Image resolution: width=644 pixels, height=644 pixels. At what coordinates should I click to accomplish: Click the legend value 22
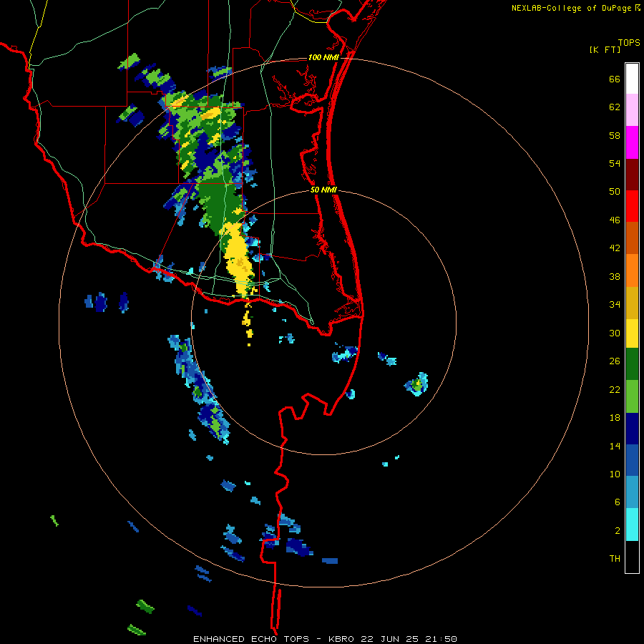(615, 390)
